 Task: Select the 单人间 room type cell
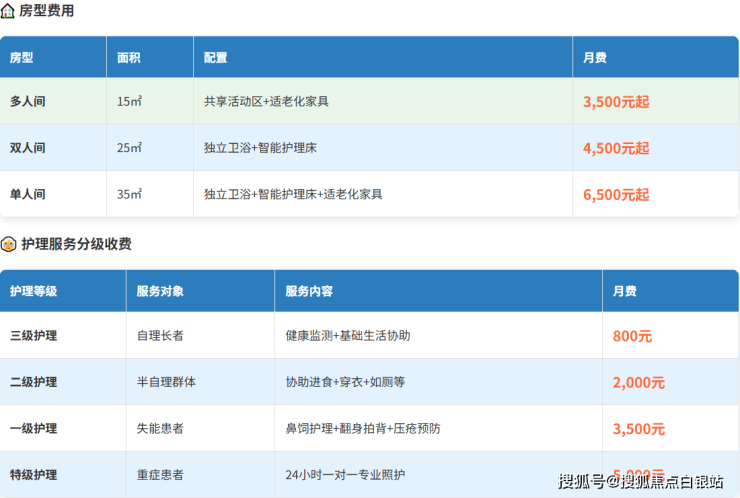coord(28,194)
